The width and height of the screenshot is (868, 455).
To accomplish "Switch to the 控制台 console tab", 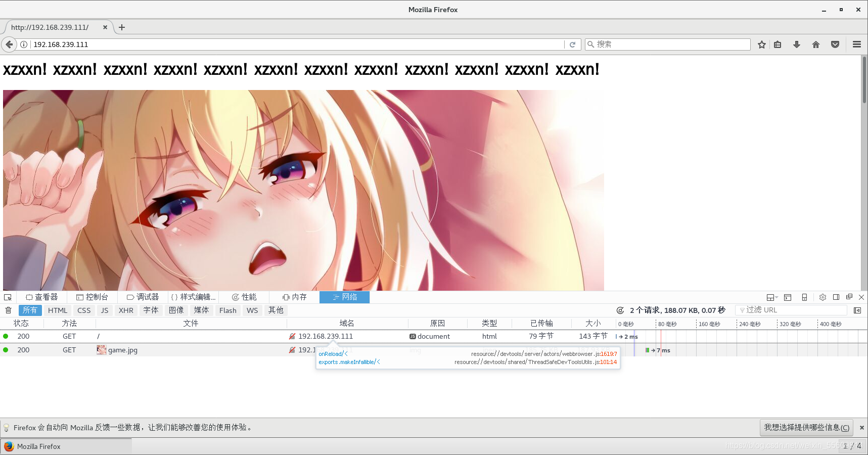I will pyautogui.click(x=92, y=297).
